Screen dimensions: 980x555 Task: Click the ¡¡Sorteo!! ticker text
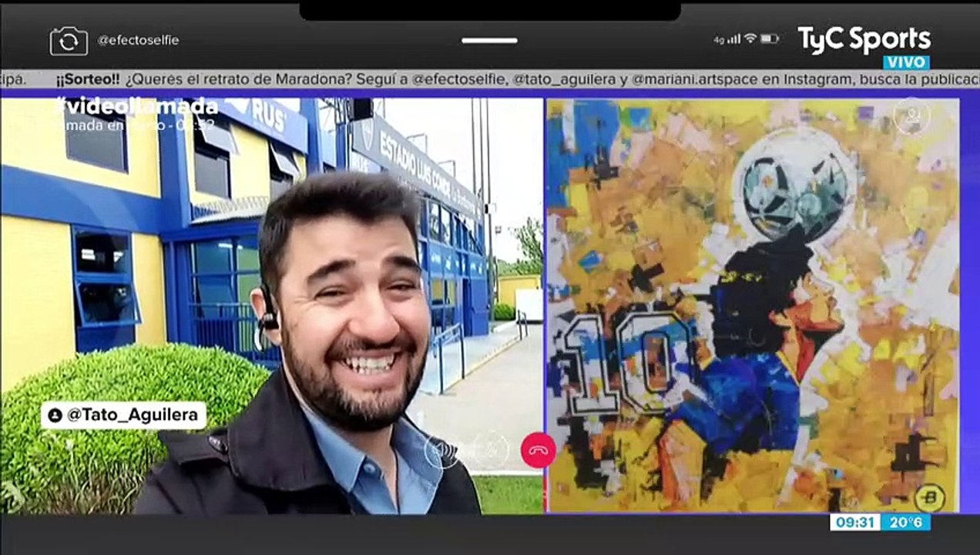(x=87, y=79)
